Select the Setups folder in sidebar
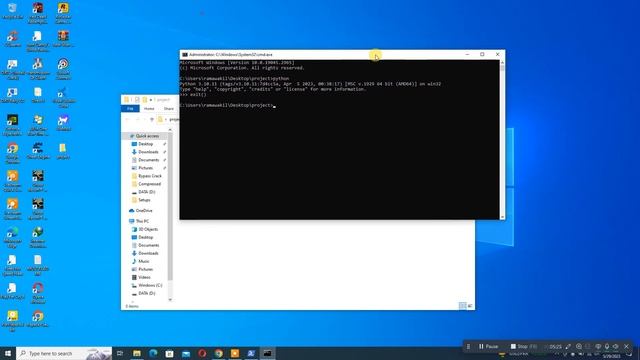Viewport: 640px width, 360px height. [144, 200]
